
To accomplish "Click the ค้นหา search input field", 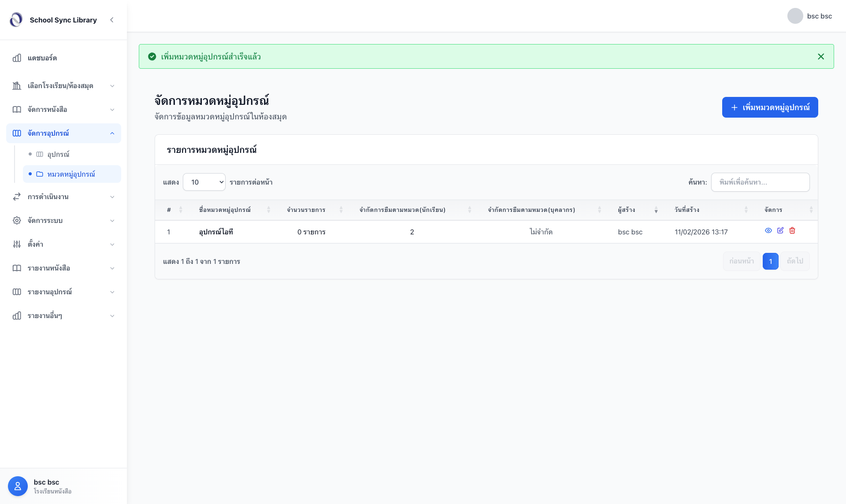I will (x=760, y=182).
